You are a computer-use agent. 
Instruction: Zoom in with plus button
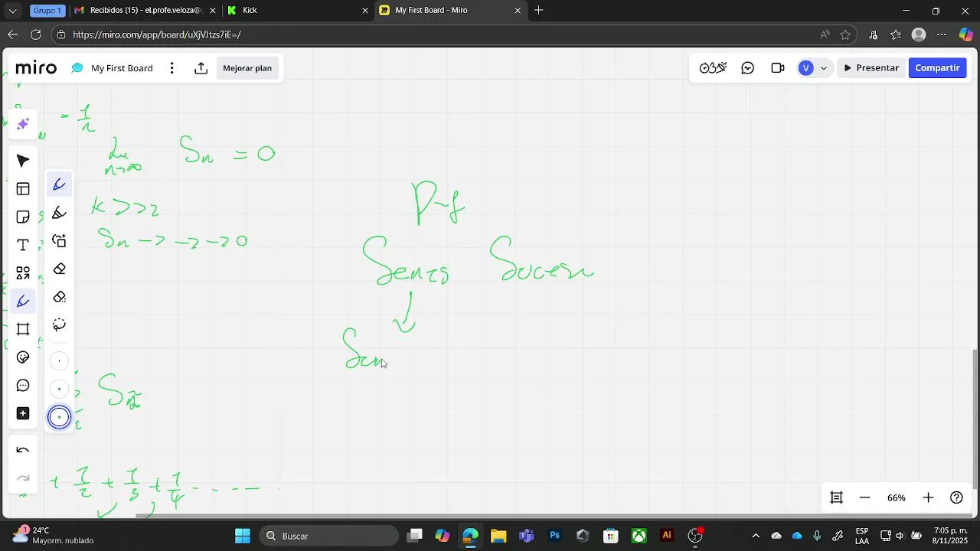928,498
